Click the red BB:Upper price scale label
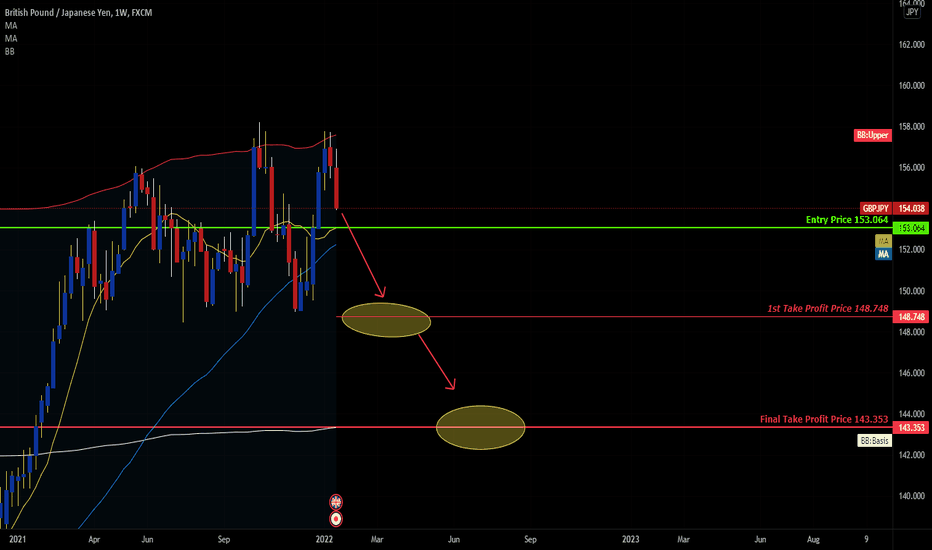Viewport: 932px width, 550px height. (873, 136)
